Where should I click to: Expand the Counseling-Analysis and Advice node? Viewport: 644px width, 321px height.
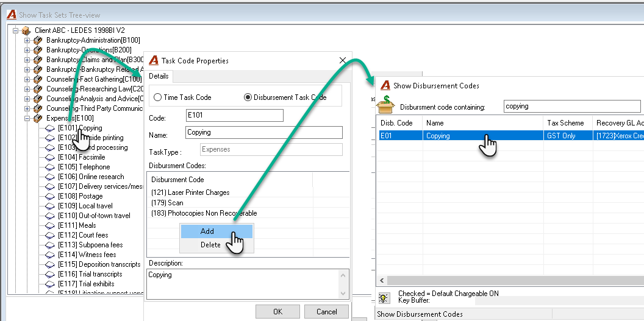pyautogui.click(x=27, y=99)
